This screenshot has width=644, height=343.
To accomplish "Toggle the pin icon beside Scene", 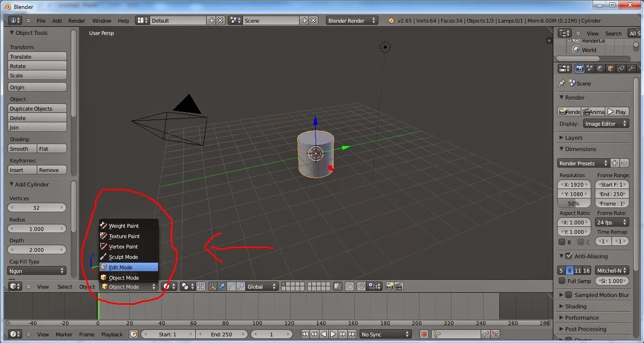I will click(561, 83).
